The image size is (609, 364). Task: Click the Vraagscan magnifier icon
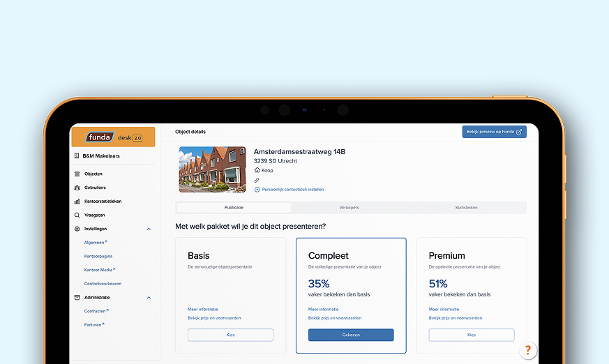[77, 215]
